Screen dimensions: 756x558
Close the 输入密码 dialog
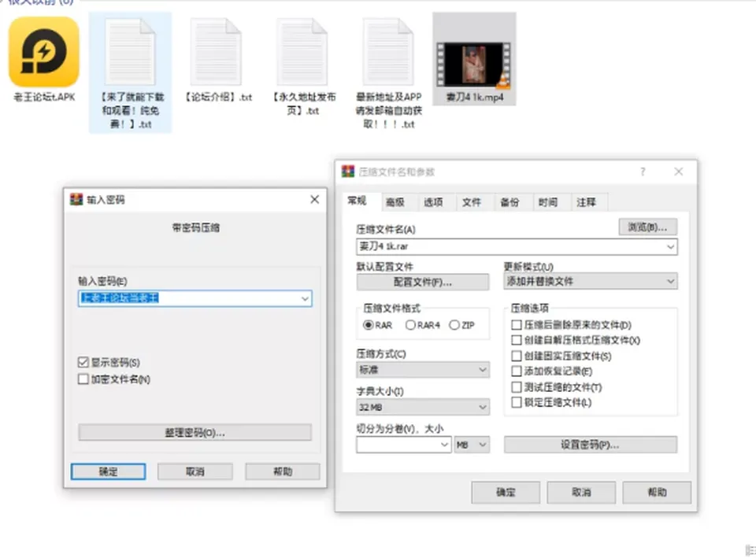pos(315,199)
